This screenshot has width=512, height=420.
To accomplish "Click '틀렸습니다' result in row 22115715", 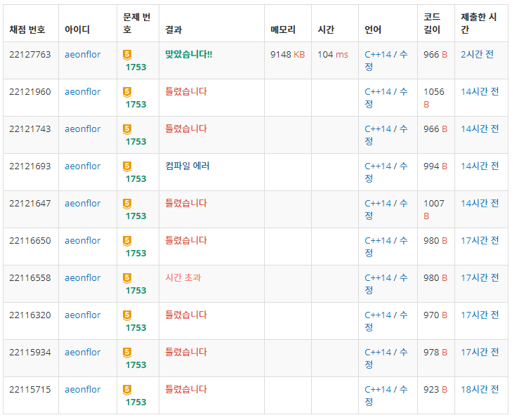I will tap(186, 390).
